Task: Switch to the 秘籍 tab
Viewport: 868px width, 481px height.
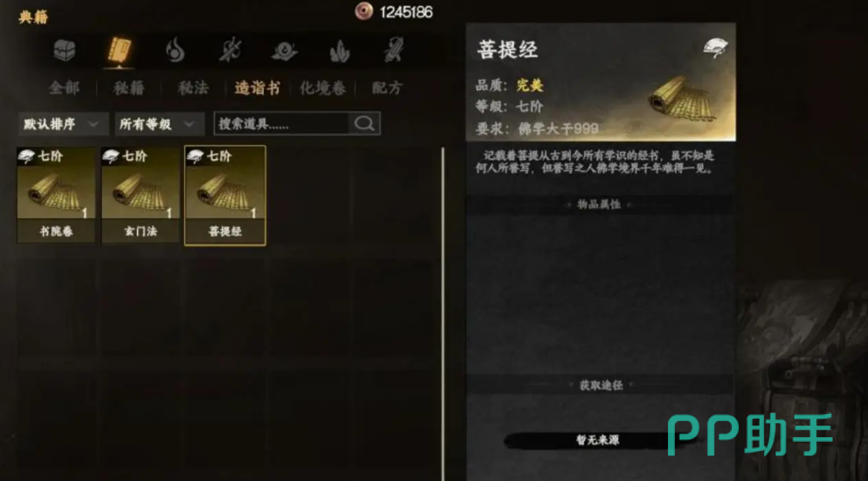Action: [x=129, y=88]
